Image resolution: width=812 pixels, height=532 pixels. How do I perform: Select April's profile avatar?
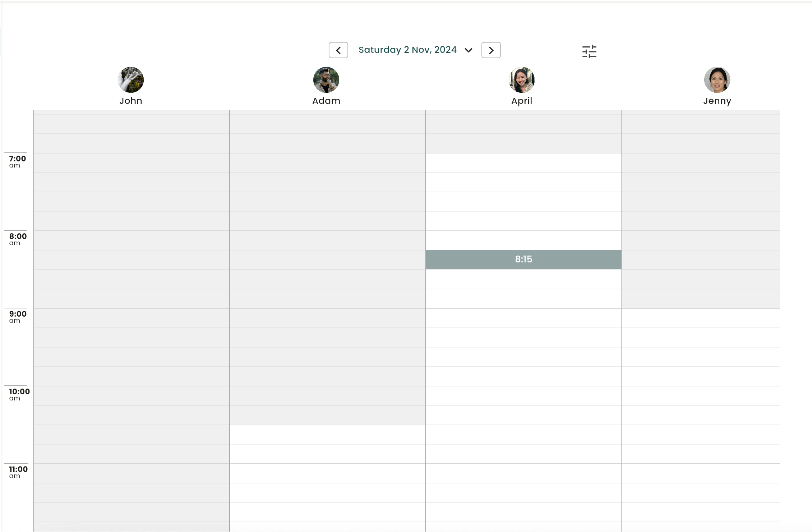(x=521, y=79)
